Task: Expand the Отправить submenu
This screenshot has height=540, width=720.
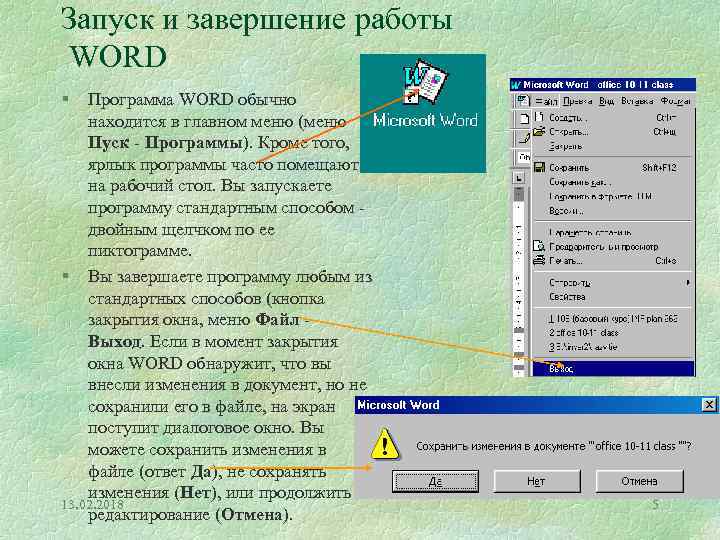Action: point(613,282)
